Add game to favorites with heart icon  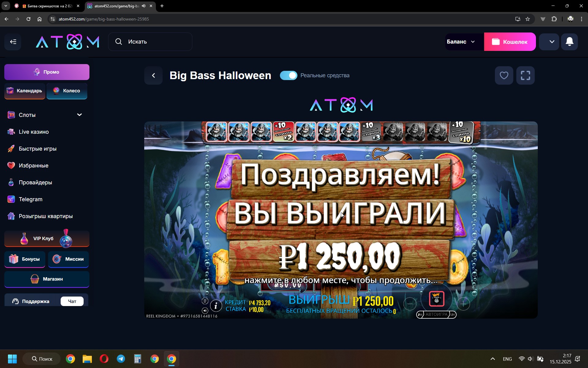point(504,75)
